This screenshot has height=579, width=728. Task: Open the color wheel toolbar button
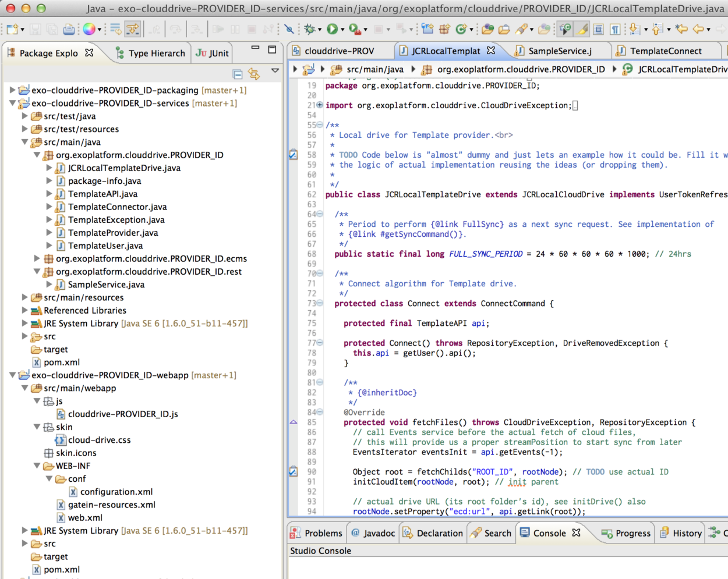(89, 29)
